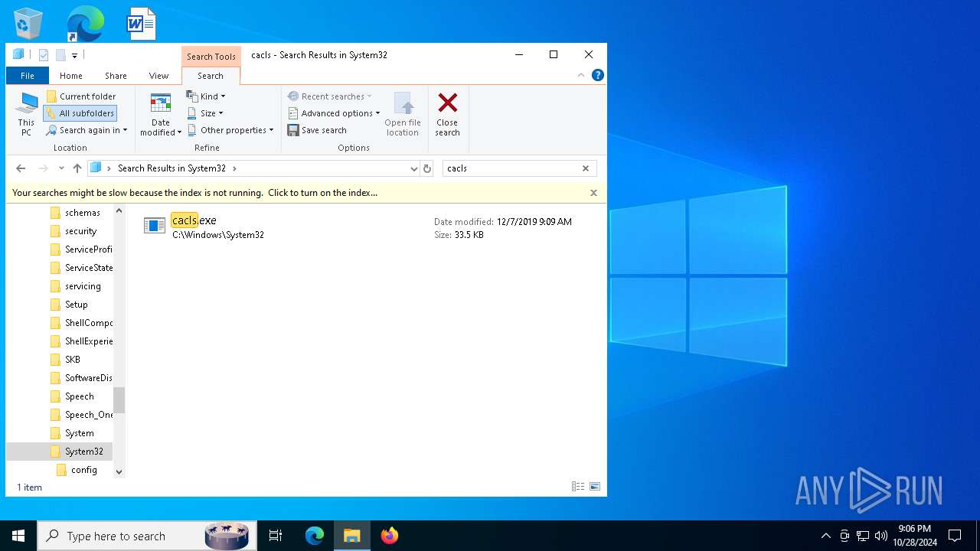Open Advanced options dropdown
Screen dimensions: 980x551
(x=334, y=113)
